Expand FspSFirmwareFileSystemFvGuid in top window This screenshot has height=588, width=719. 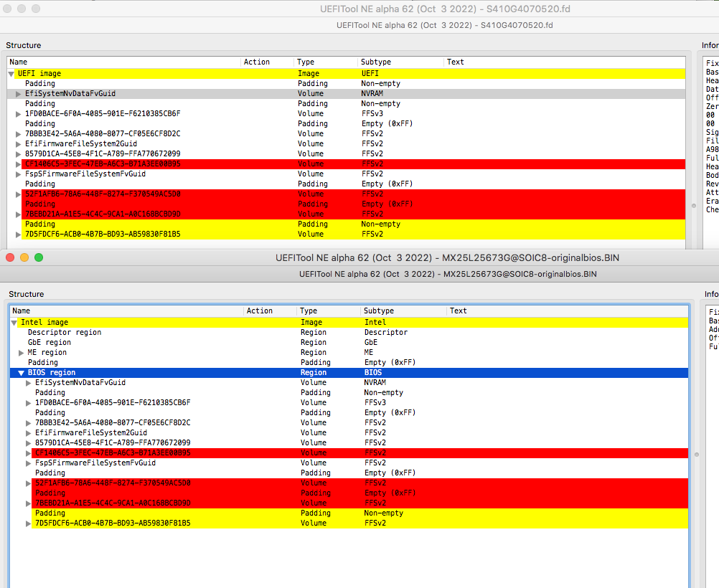pyautogui.click(x=19, y=175)
